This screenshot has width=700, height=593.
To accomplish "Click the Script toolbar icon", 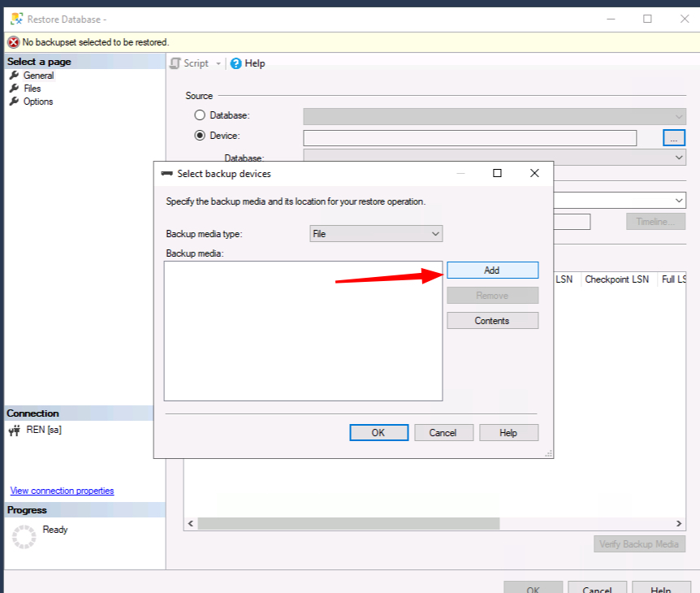I will click(x=176, y=63).
